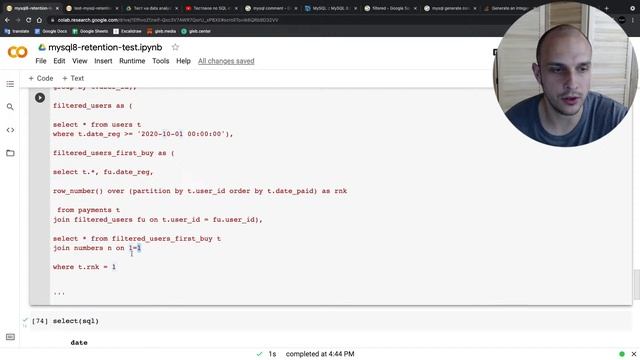
Task: Open the Google Sheets bookmark
Action: click(x=90, y=31)
